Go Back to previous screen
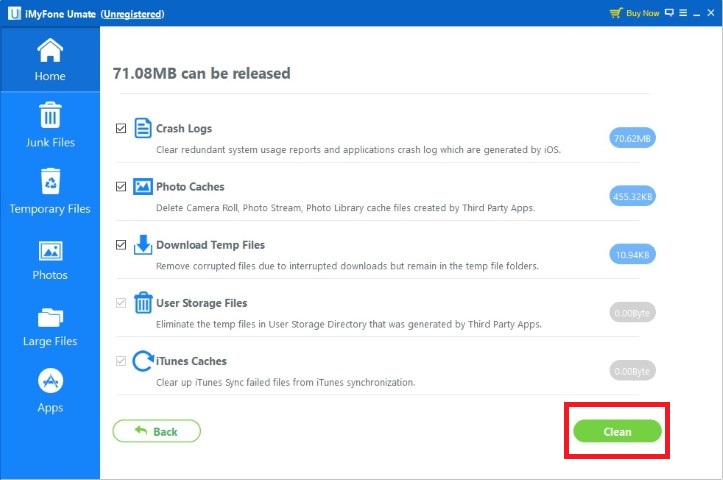This screenshot has width=723, height=480. point(157,431)
